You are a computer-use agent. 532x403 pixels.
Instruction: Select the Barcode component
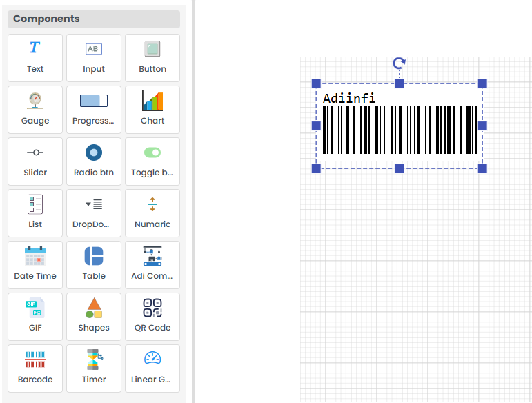tap(35, 368)
